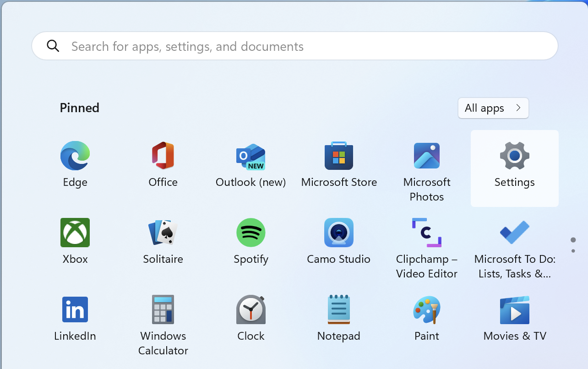The height and width of the screenshot is (369, 588).
Task: Click the Pinned section heading
Action: coord(80,108)
